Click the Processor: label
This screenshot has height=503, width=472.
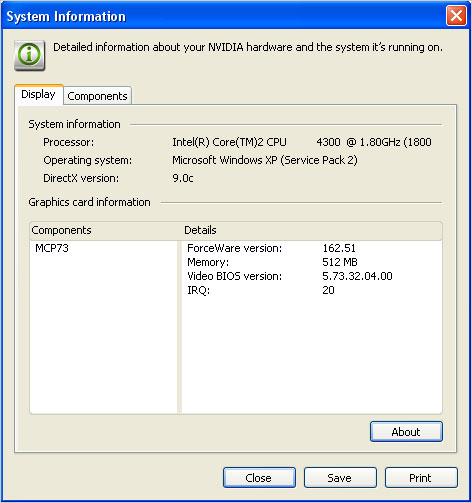click(x=69, y=142)
